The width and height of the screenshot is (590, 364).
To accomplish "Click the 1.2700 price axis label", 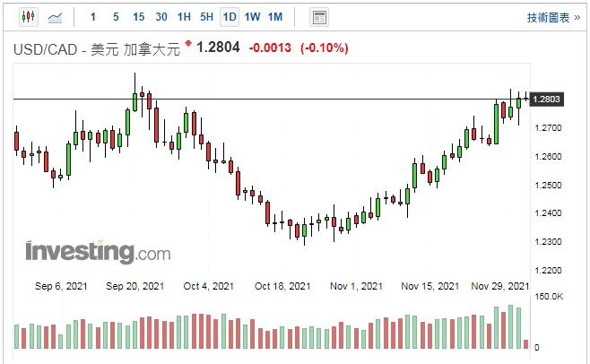I will pyautogui.click(x=548, y=128).
